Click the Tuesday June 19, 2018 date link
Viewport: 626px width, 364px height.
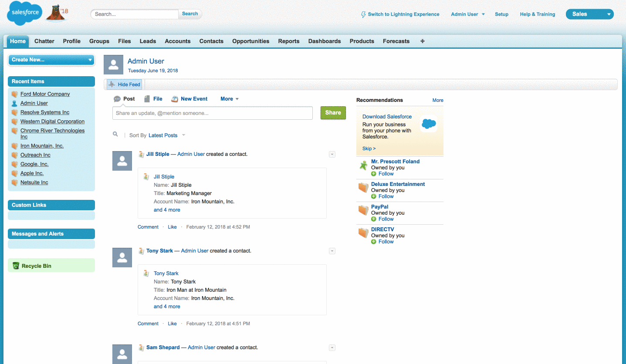click(x=153, y=71)
